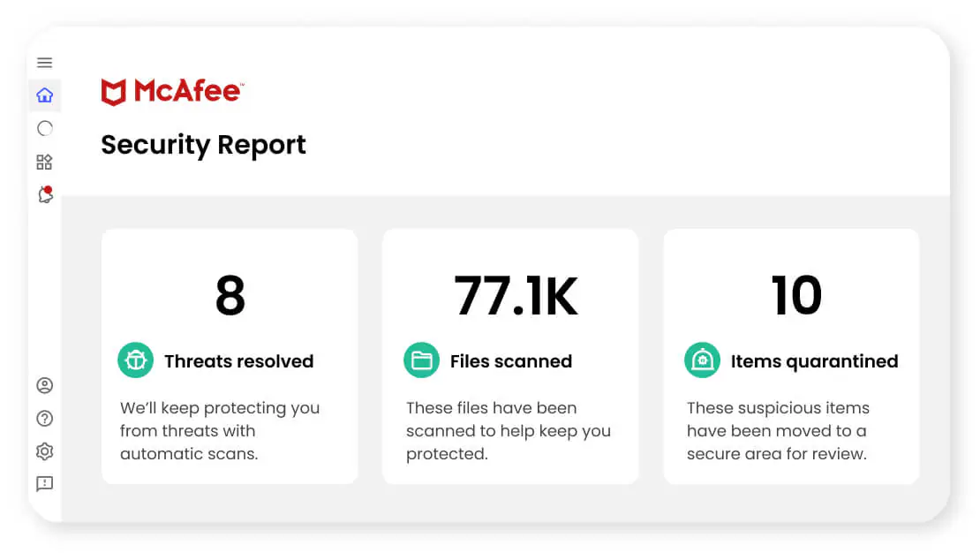Click the green bug Threats resolved icon
This screenshot has height=553, width=980.
136,360
